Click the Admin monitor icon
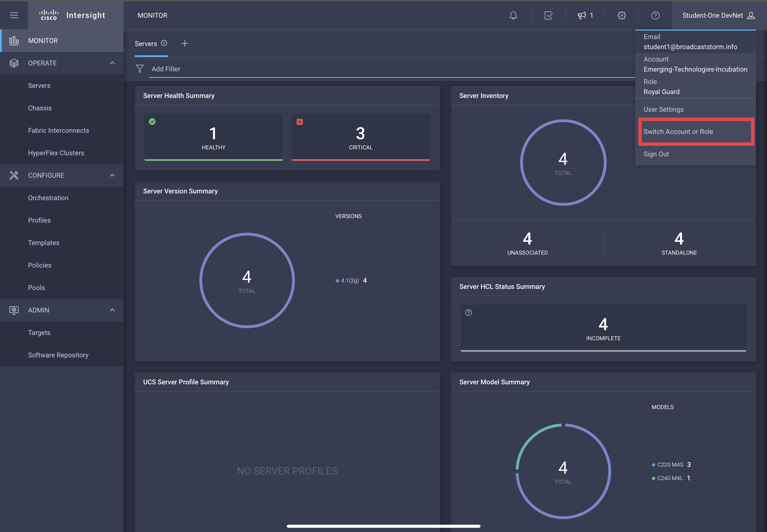767x532 pixels. 14,310
